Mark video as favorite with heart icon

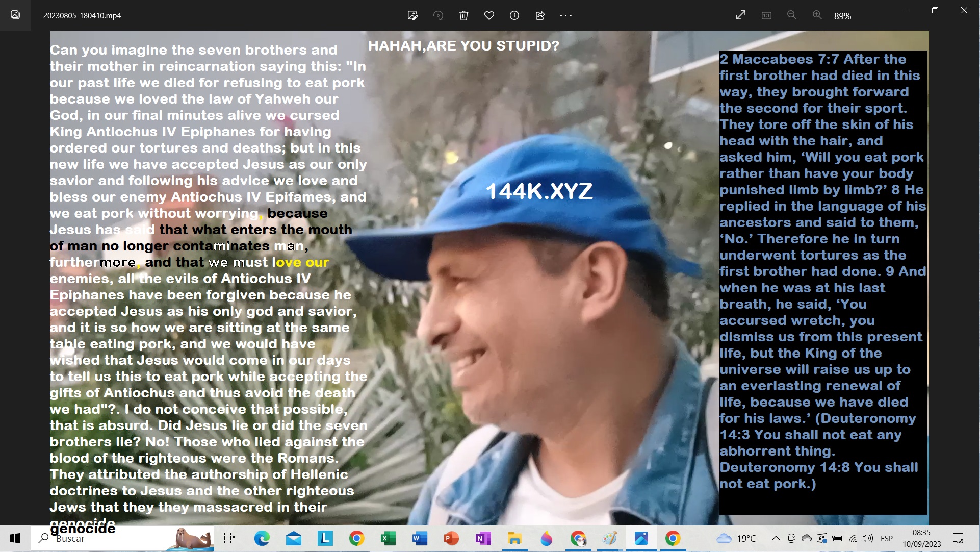489,15
